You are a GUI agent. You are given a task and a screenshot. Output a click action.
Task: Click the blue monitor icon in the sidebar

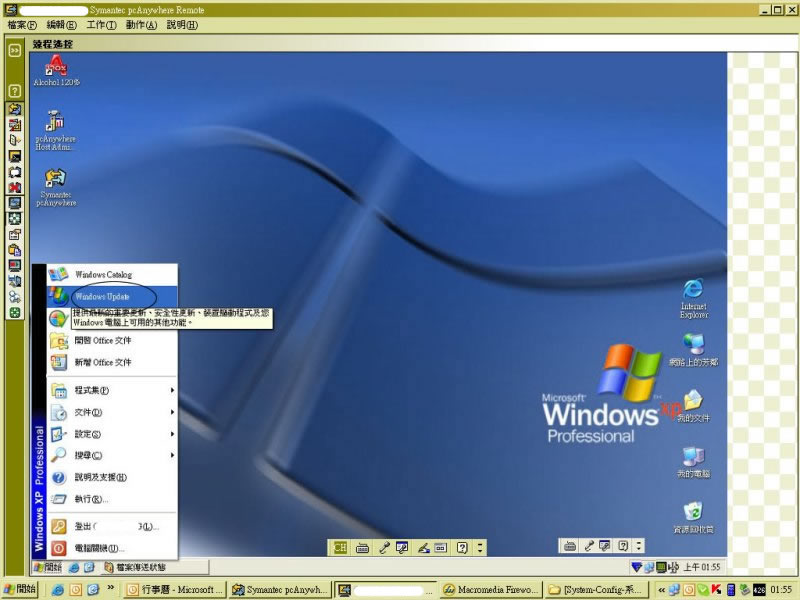point(15,203)
